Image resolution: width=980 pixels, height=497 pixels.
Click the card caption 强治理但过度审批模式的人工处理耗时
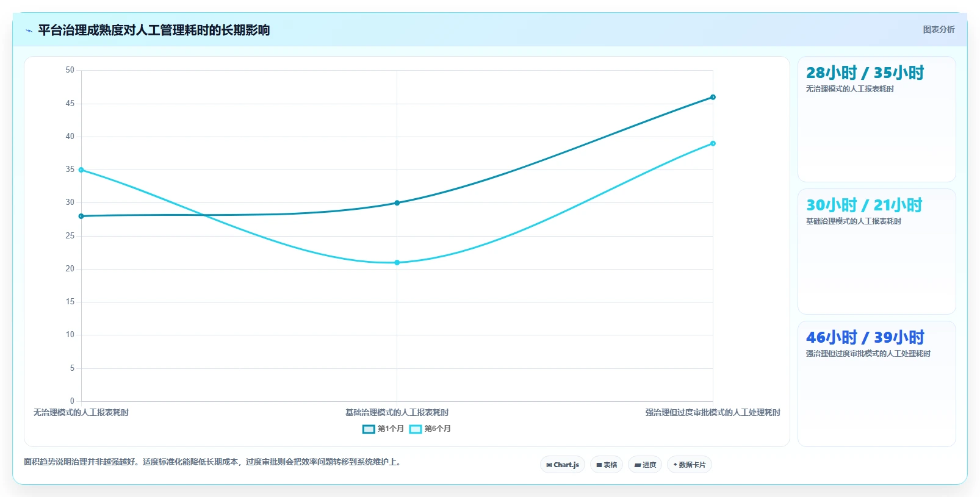[x=868, y=353]
